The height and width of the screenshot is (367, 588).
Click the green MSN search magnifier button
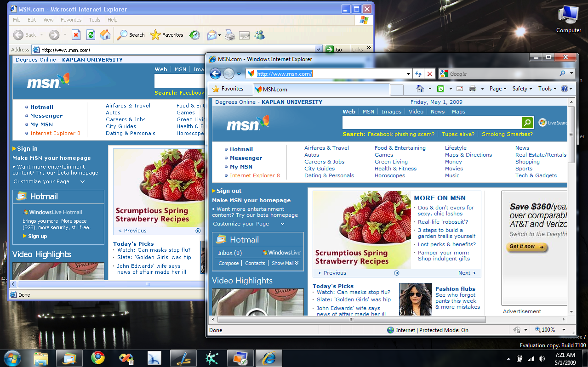pos(527,123)
